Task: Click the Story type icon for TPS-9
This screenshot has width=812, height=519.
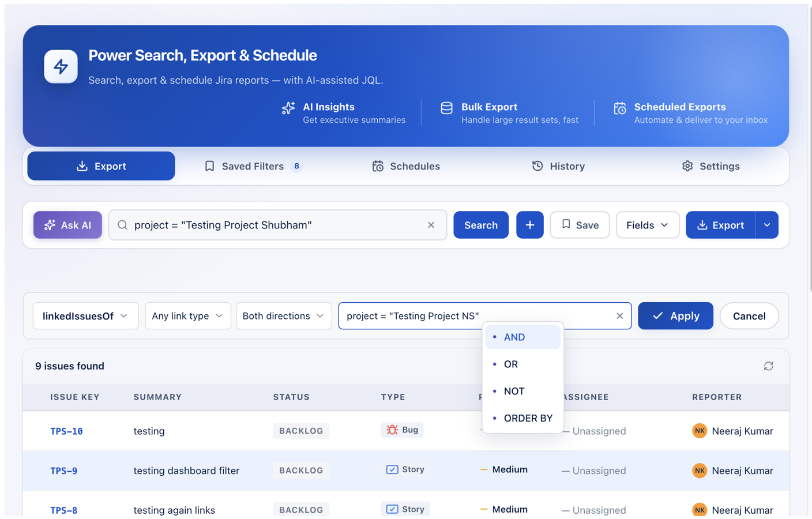Action: point(392,469)
